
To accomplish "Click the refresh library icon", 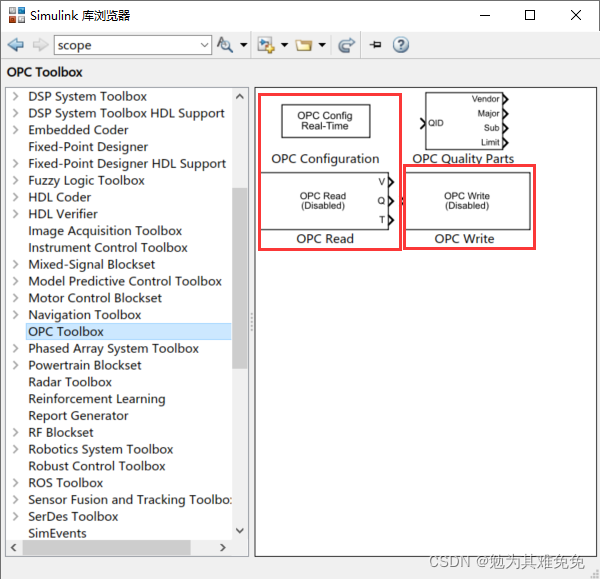I will (x=347, y=45).
